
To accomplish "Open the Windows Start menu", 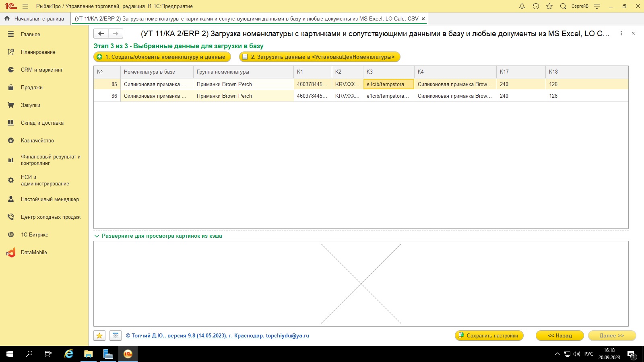I will click(x=10, y=354).
